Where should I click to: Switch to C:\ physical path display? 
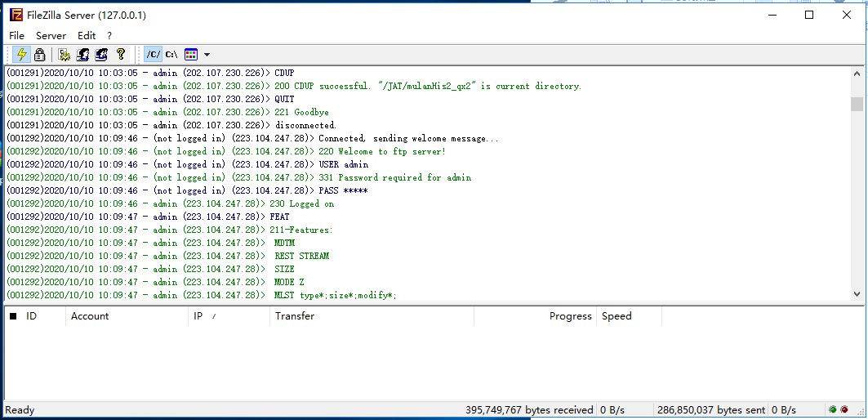171,54
